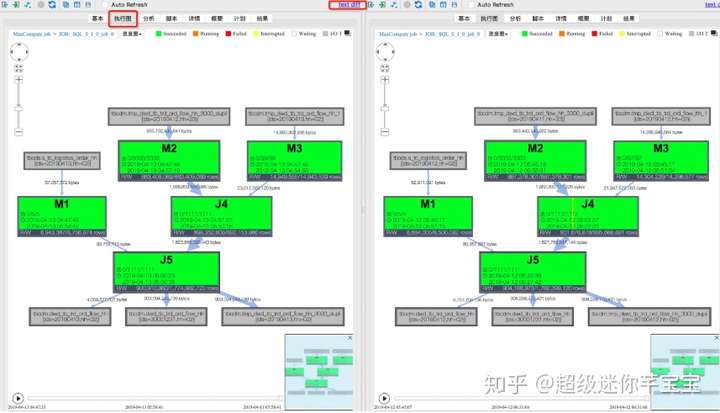
Task: Select M1 task node in left pane
Action: pyautogui.click(x=62, y=216)
